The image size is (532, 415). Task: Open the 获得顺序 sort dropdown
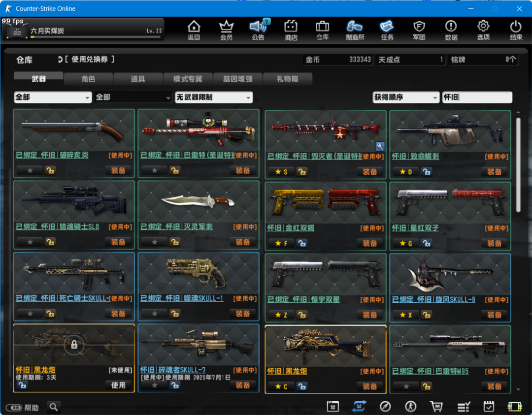click(406, 97)
